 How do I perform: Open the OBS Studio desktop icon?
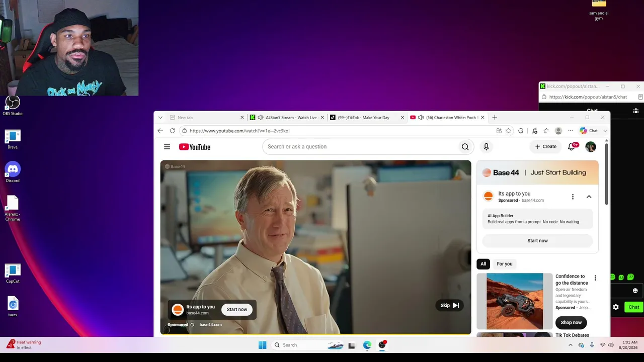[13, 106]
